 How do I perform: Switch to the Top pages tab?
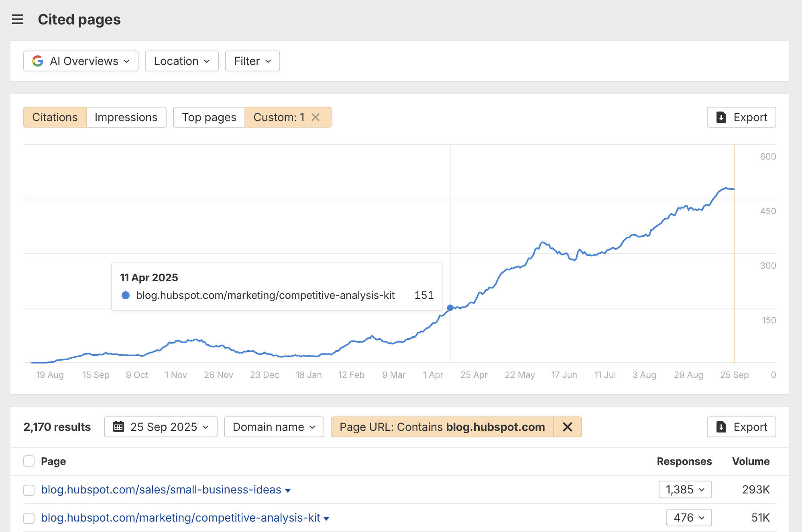(209, 117)
